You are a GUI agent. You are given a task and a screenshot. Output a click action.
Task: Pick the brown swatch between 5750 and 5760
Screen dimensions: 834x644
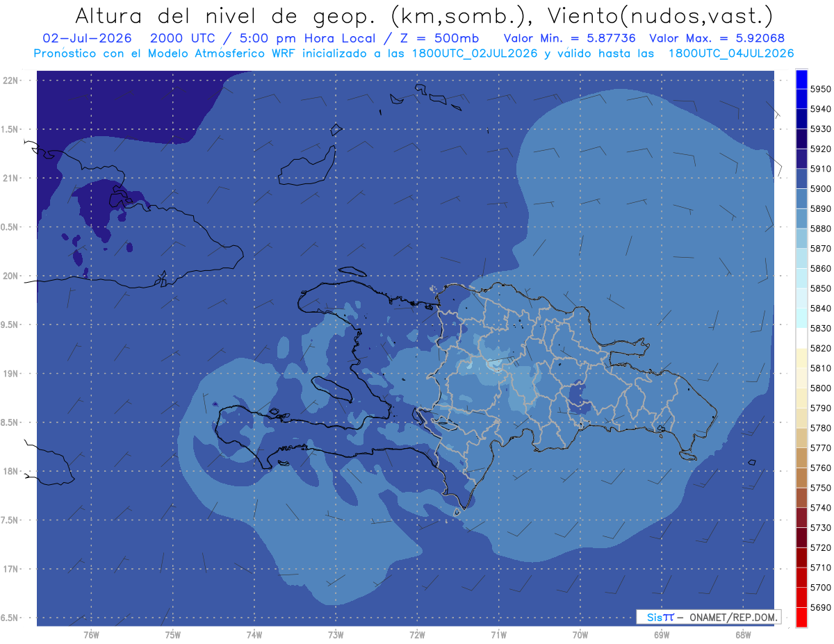[x=801, y=478]
